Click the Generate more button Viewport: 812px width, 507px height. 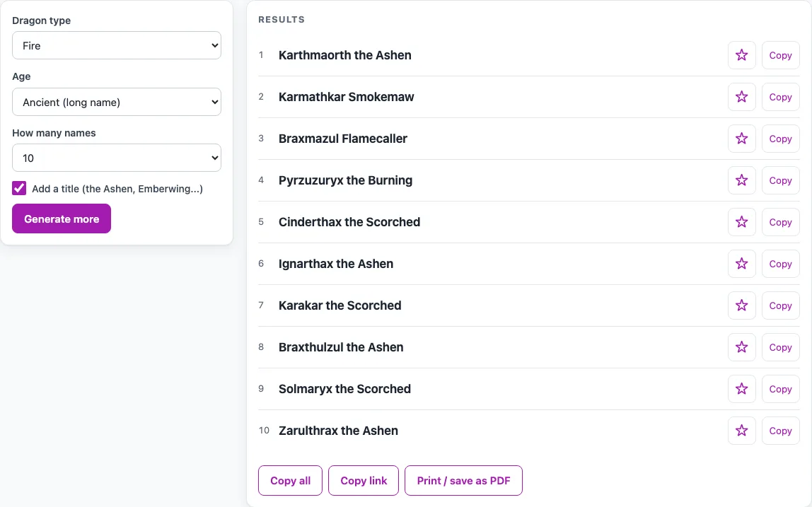[62, 218]
